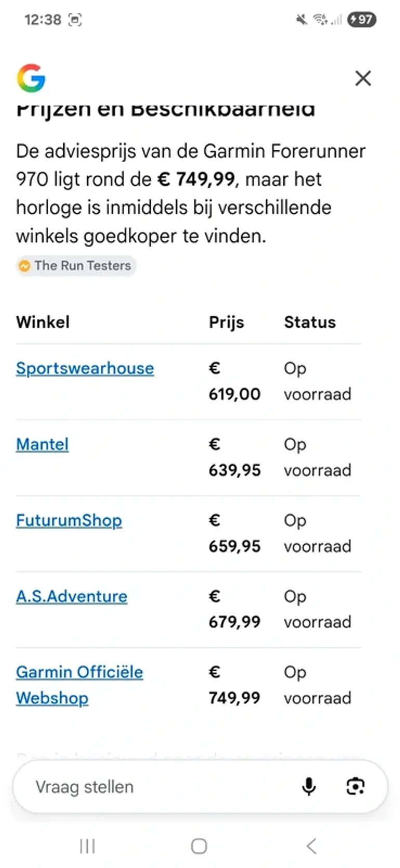Tap the Wi-Fi status icon
400x868 pixels.
[320, 20]
